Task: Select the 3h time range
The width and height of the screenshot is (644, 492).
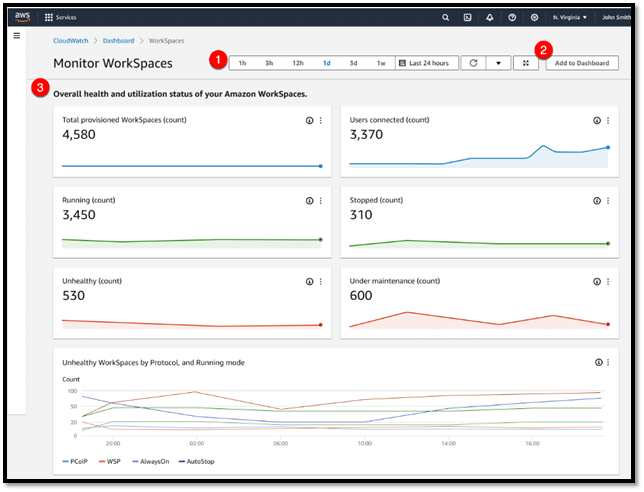Action: (x=269, y=63)
